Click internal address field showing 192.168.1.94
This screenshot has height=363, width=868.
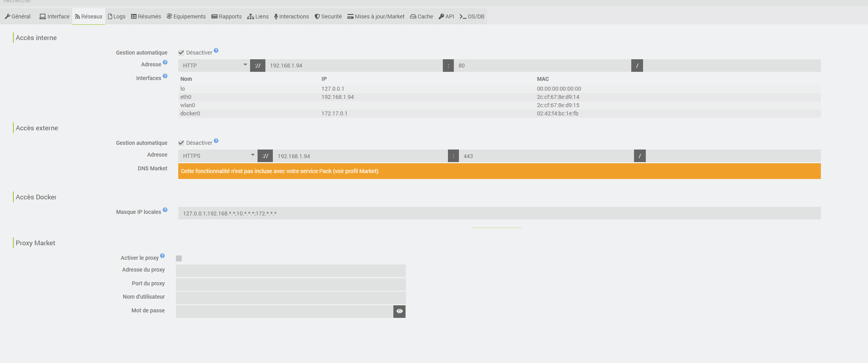354,66
